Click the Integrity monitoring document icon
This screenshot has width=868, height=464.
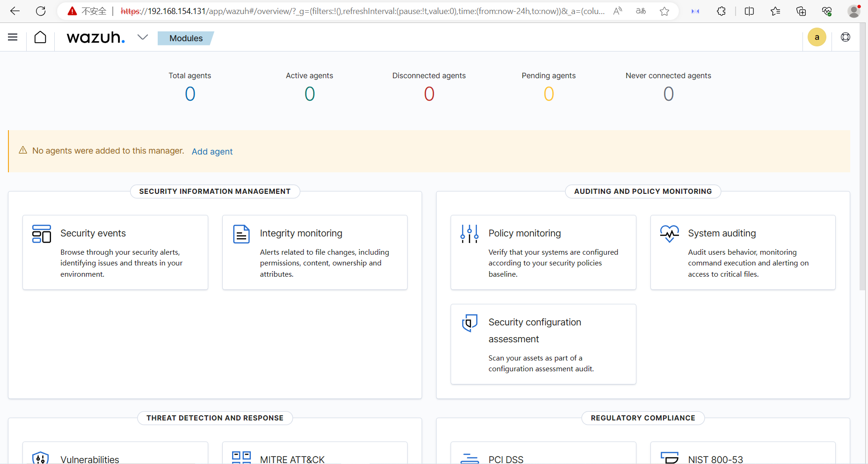pos(241,234)
